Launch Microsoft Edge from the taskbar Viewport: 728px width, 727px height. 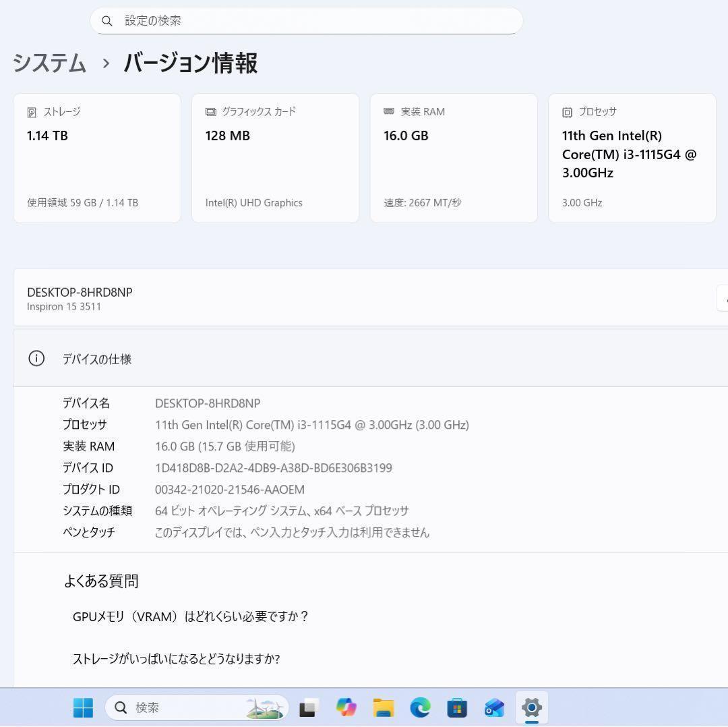pyautogui.click(x=420, y=707)
